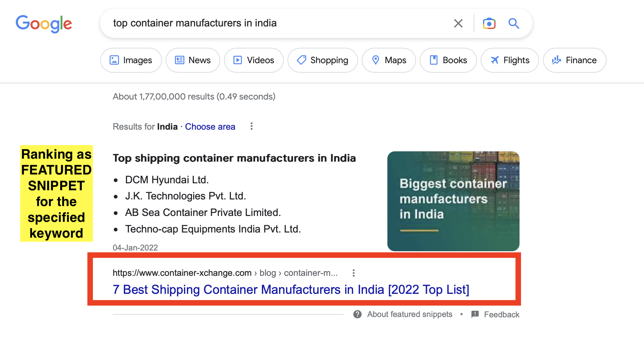The image size is (644, 346).
Task: Switch to News results tab
Action: tap(193, 60)
